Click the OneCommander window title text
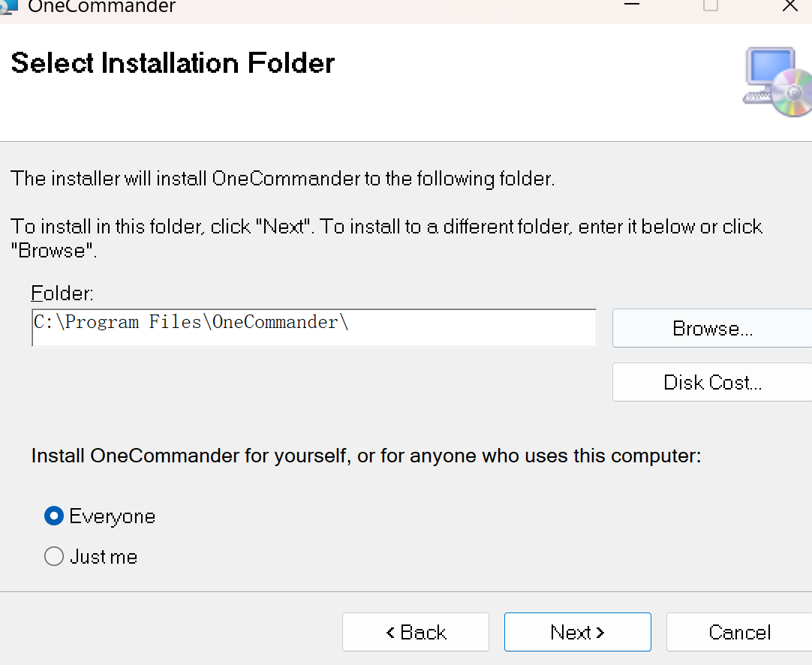Image resolution: width=812 pixels, height=665 pixels. point(101,8)
